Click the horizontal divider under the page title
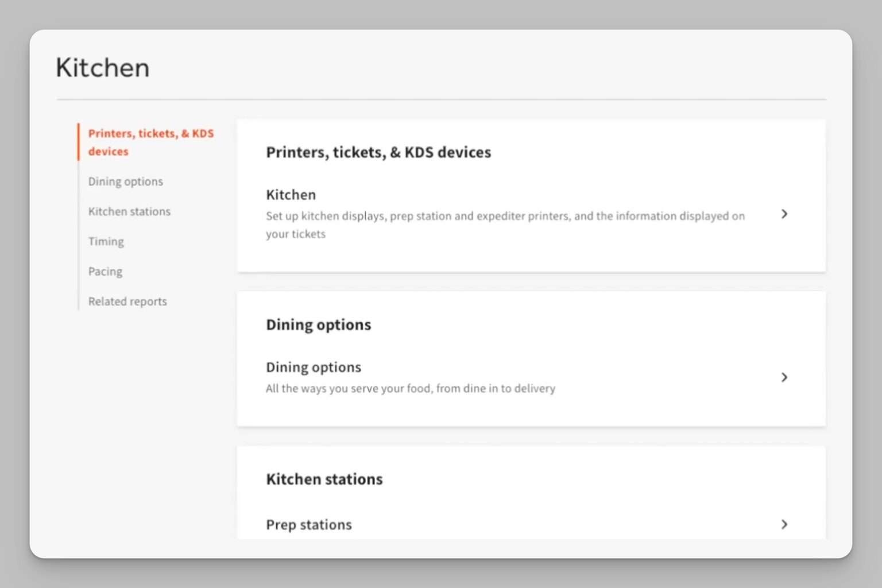Image resolution: width=882 pixels, height=588 pixels. click(x=441, y=99)
